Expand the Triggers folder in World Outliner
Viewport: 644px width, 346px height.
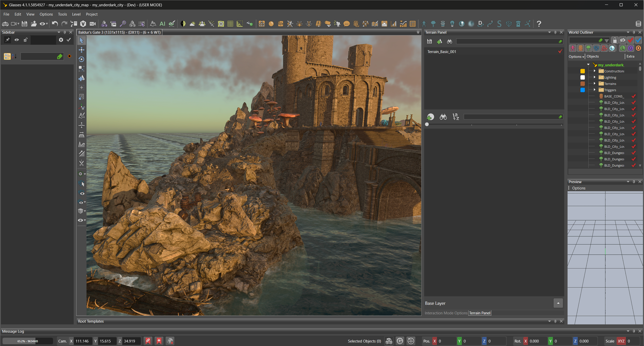tap(594, 90)
